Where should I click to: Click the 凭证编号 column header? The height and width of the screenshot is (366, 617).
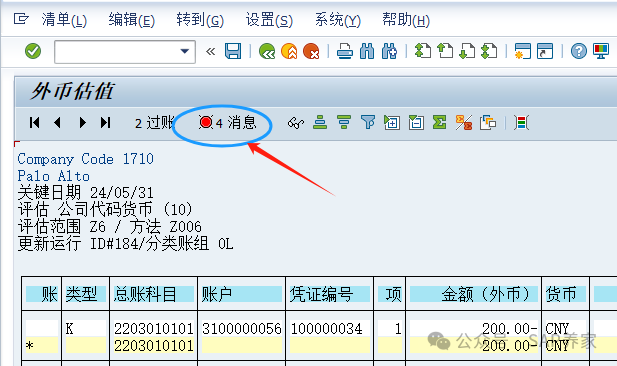coord(330,294)
